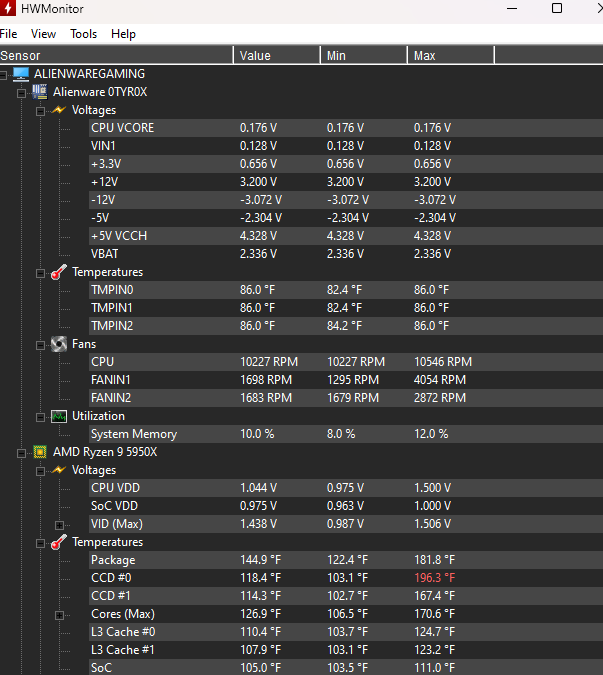Image resolution: width=603 pixels, height=675 pixels.
Task: Click the red 196.3 °F max value
Action: coord(434,578)
